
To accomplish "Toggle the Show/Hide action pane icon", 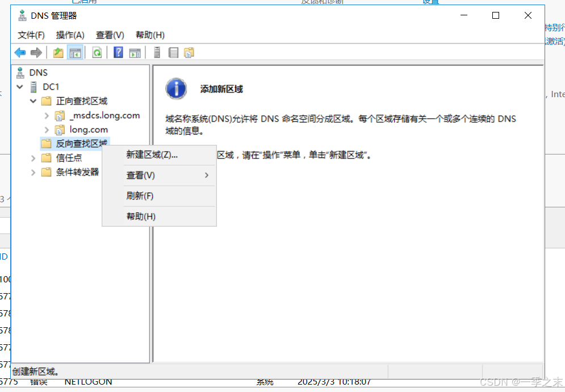I will (x=135, y=53).
